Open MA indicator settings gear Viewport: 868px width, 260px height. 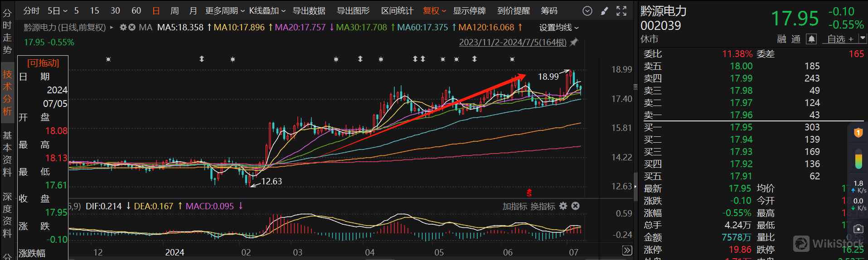click(x=123, y=28)
